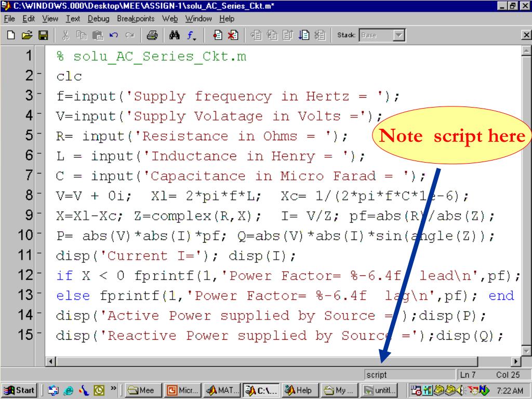Click the 'Col 25' status bar indicator
The width and height of the screenshot is (532, 399).
[x=508, y=375]
